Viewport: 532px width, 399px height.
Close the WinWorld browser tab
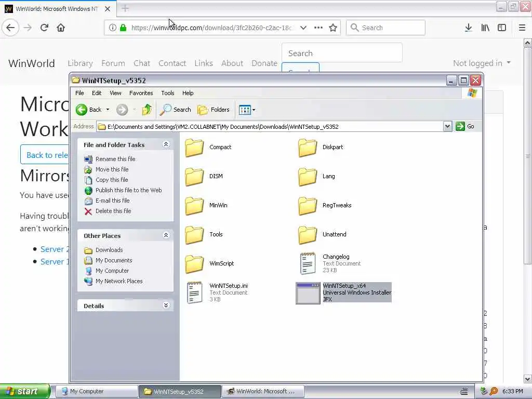108,9
